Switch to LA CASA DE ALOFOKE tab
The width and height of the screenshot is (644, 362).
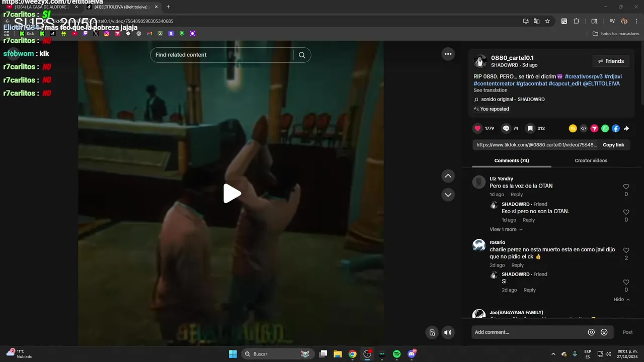(x=42, y=7)
